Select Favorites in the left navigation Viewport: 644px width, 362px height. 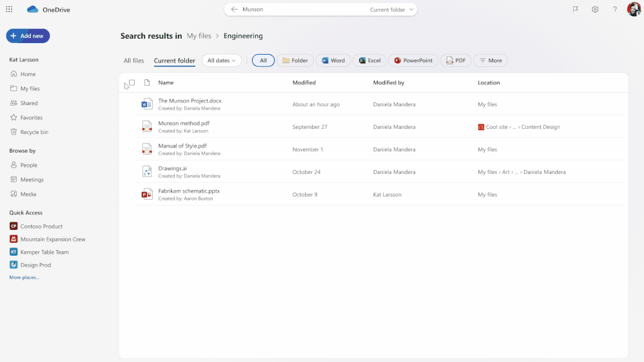31,118
